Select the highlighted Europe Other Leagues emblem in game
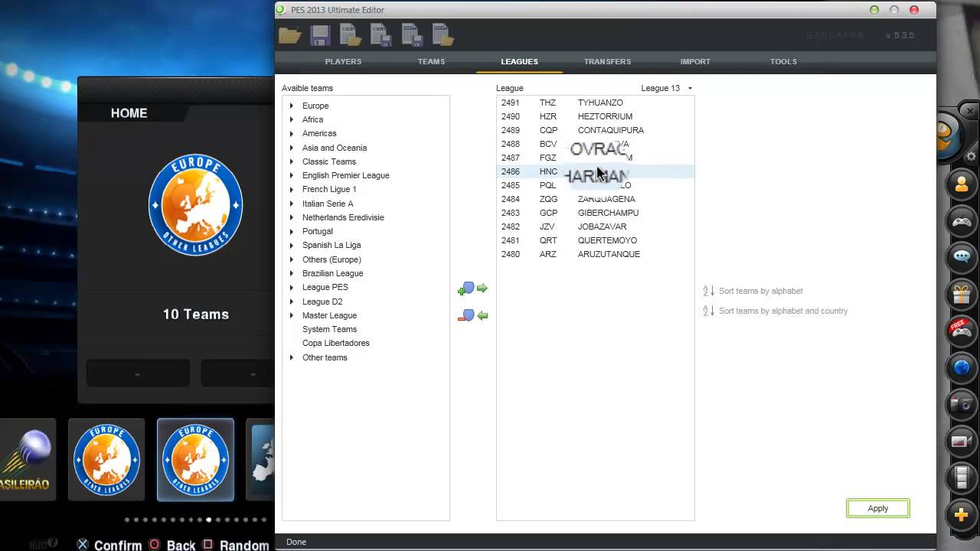Image resolution: width=980 pixels, height=551 pixels. pos(195,459)
